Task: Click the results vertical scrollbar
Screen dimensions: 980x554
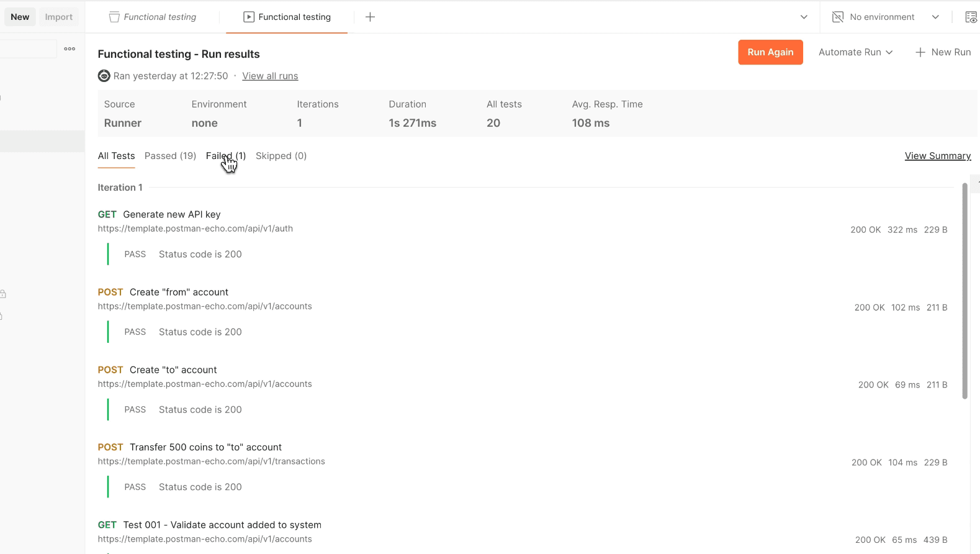Action: [x=964, y=291]
